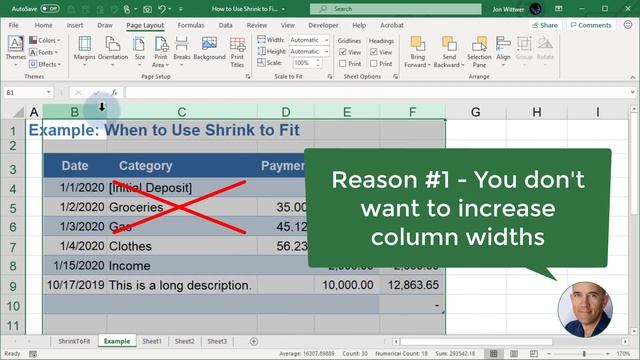Select column G header
640x360 pixels.
click(476, 112)
